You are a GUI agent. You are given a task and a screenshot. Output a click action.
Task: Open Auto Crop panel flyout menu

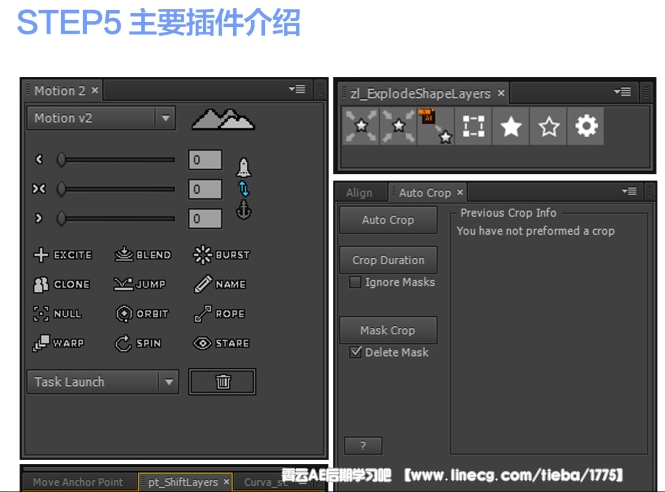629,191
